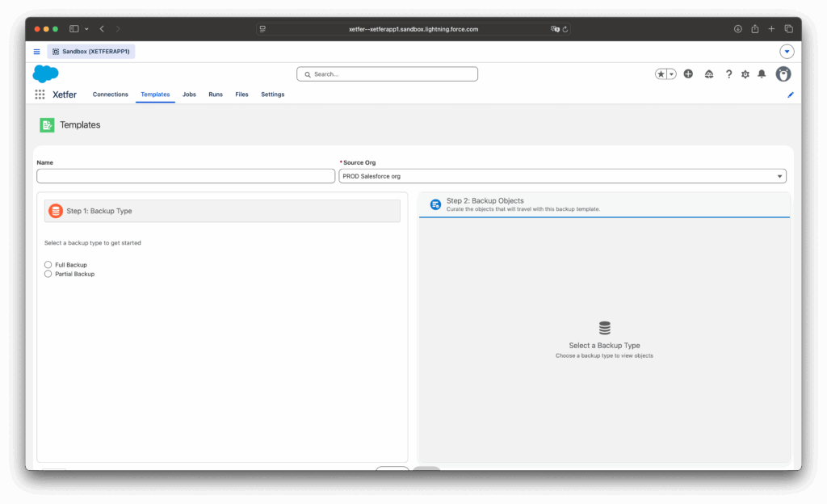This screenshot has width=827, height=504.
Task: Click the Step 1: Backup Type header
Action: coord(222,211)
